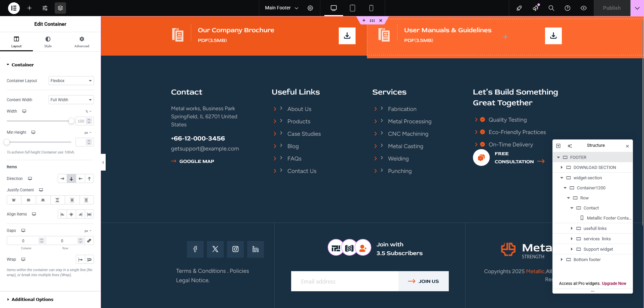This screenshot has height=308, width=644.
Task: Set direction to column (down arrow)
Action: point(71,179)
